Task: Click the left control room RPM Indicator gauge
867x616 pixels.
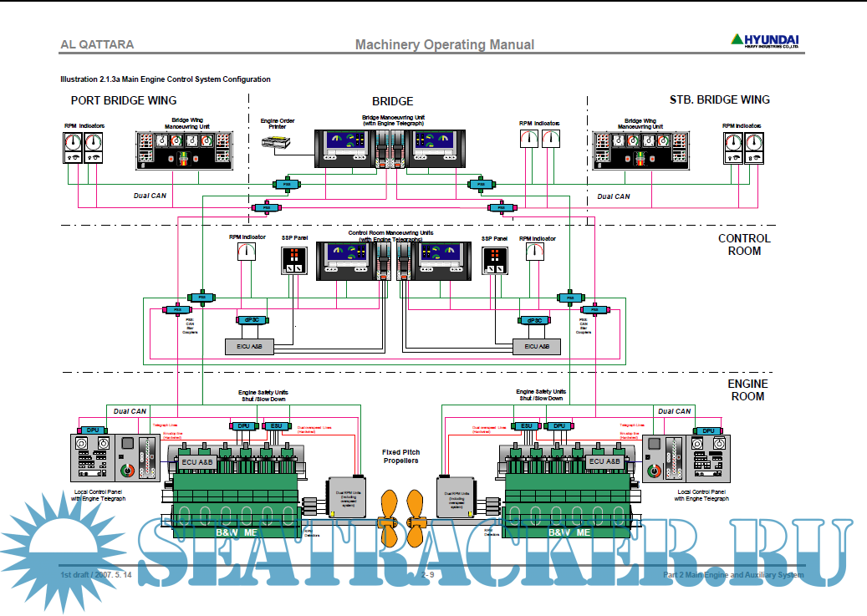Action: (x=247, y=252)
